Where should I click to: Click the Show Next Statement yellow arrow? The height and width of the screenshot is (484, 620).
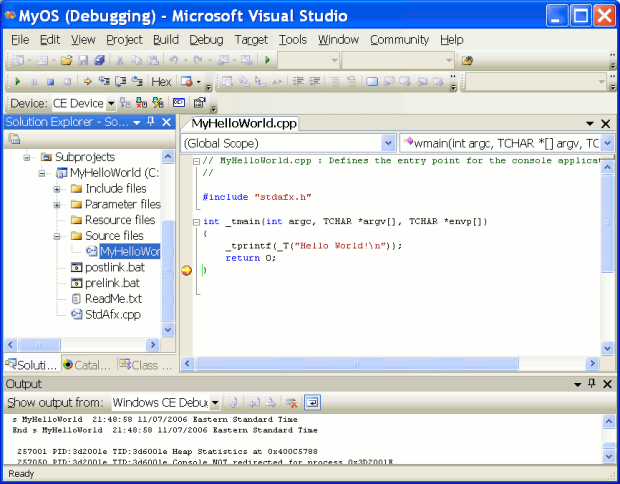coord(87,81)
